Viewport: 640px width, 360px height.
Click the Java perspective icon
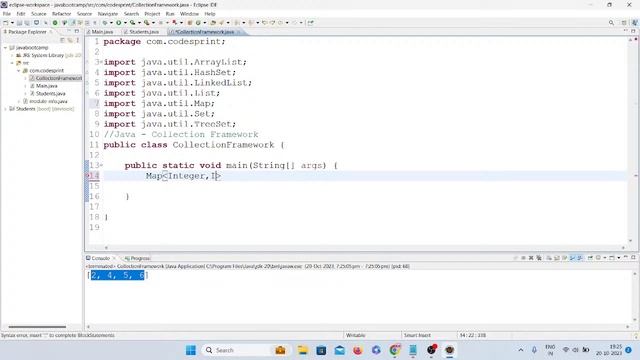(635, 23)
